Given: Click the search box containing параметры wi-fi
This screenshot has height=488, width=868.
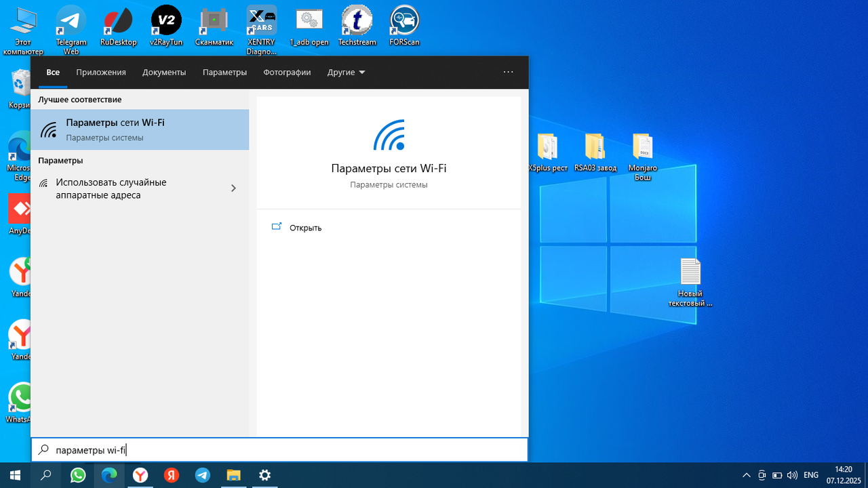Looking at the screenshot, I should pos(279,449).
